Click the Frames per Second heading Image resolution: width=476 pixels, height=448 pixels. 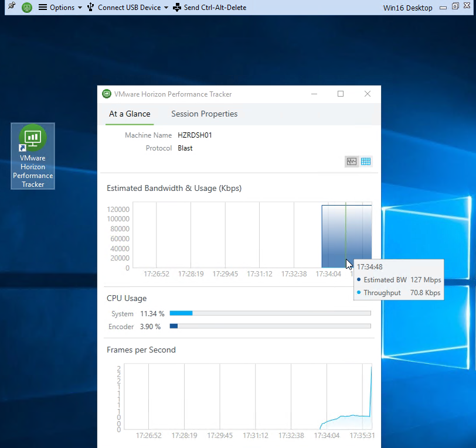pos(141,350)
